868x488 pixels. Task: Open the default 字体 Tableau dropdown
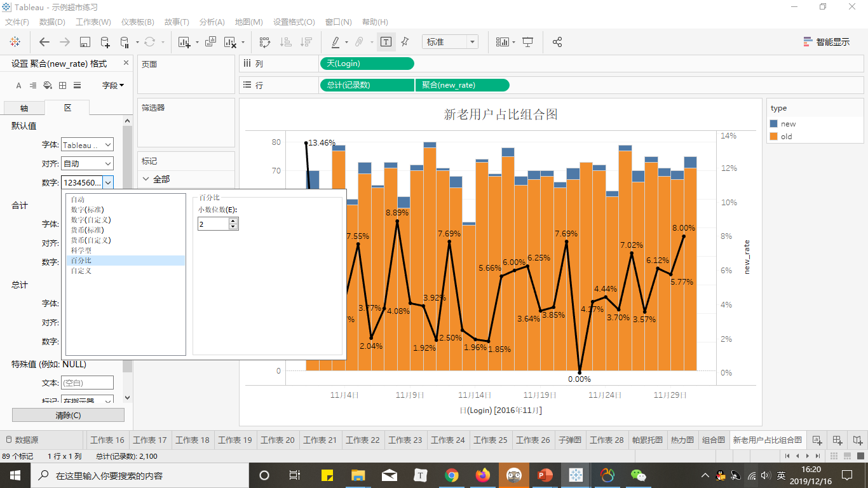click(x=87, y=145)
